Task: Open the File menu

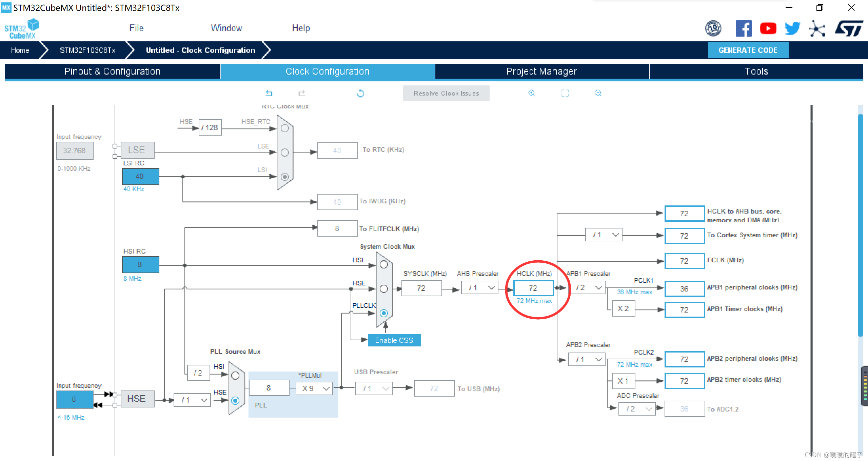Action: pos(136,28)
